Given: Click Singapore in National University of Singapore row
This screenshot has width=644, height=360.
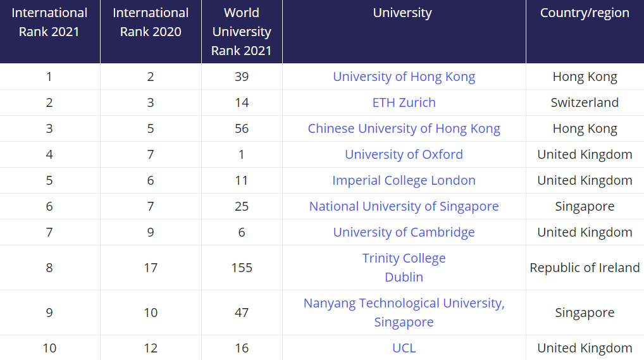Looking at the screenshot, I should pos(585,206).
